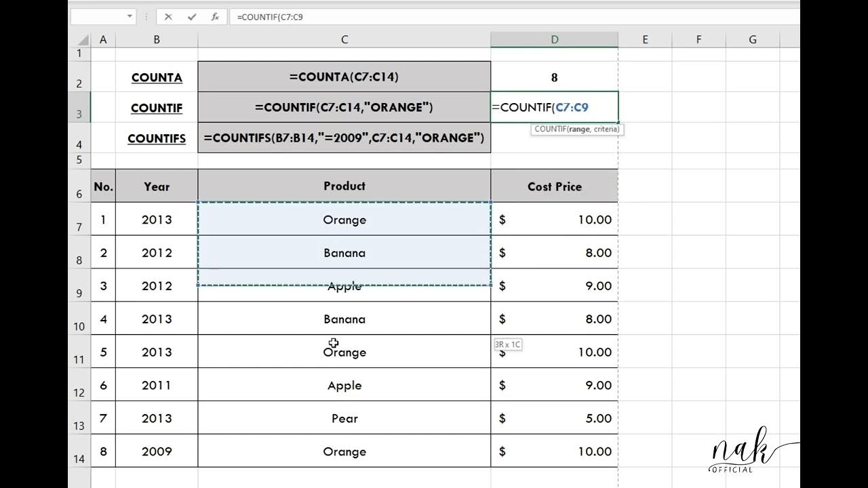Select the range argument in formula tooltip
This screenshot has width=868, height=488.
tap(580, 129)
